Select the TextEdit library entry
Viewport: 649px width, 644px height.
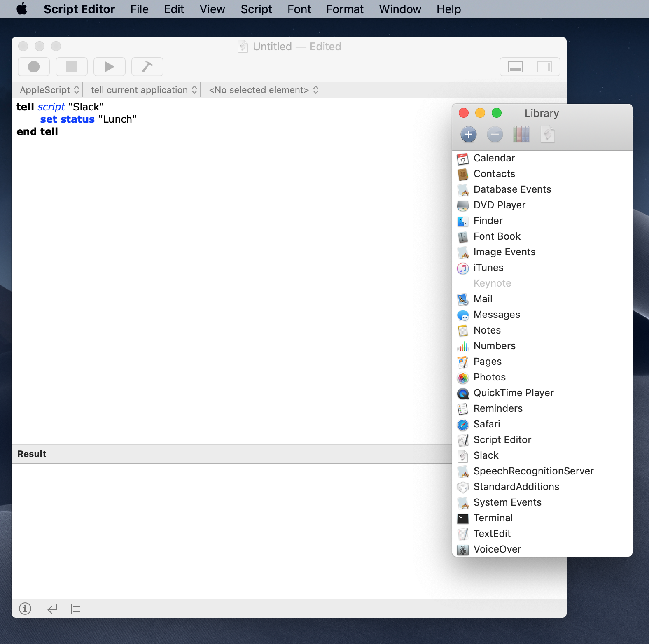click(x=542, y=534)
